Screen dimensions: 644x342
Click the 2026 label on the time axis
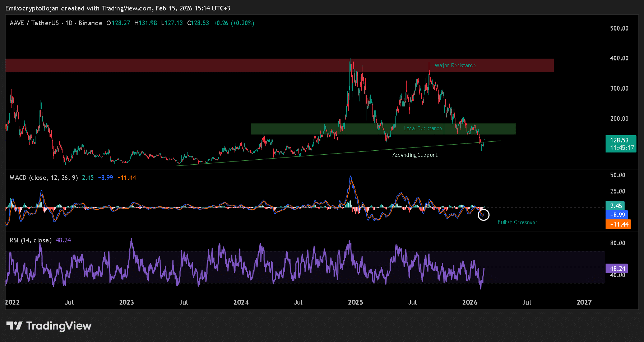coord(470,302)
